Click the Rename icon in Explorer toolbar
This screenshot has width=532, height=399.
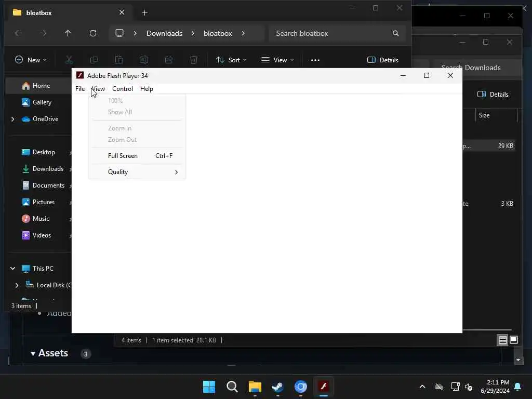click(144, 60)
